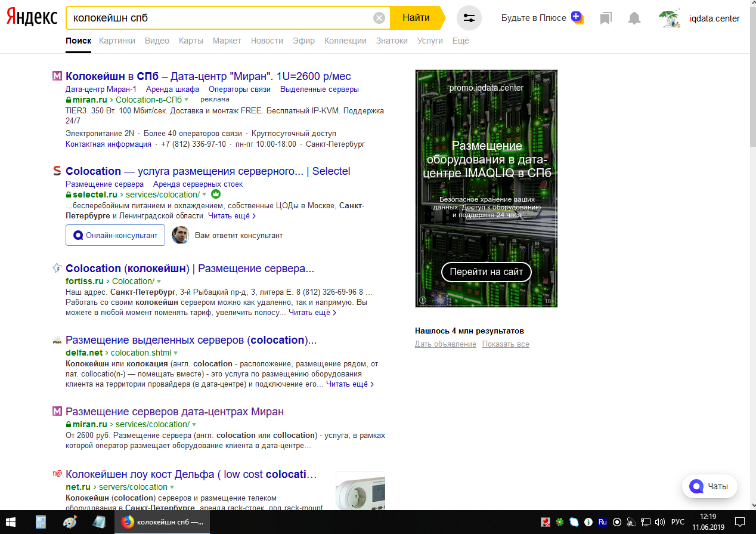This screenshot has height=534, width=756.
Task: Open the Windows action center icon
Action: [739, 522]
